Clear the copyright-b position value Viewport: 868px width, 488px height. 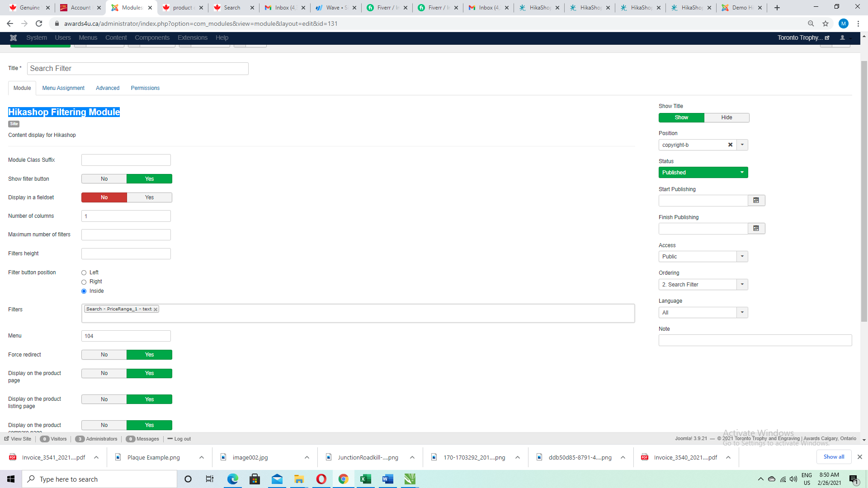click(x=730, y=145)
